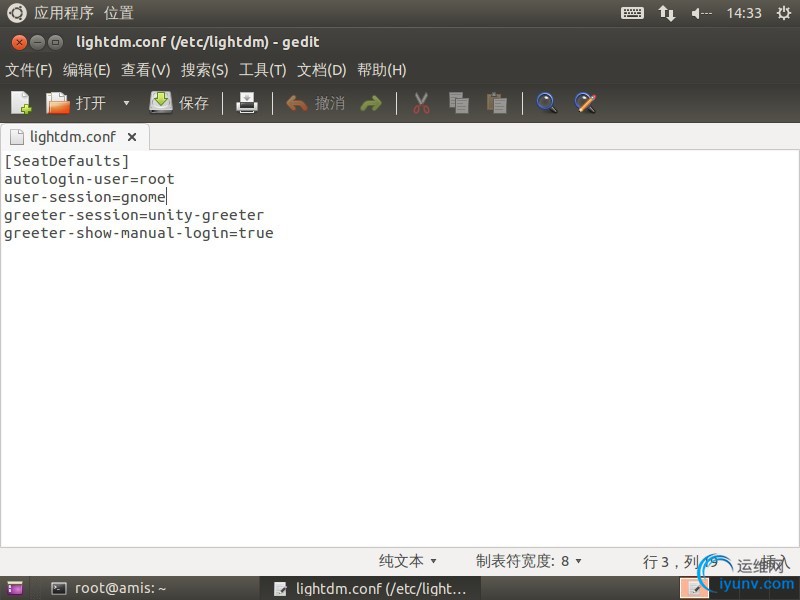Close the gedit window with red button
Screen dimensions: 800x600
tap(19, 42)
